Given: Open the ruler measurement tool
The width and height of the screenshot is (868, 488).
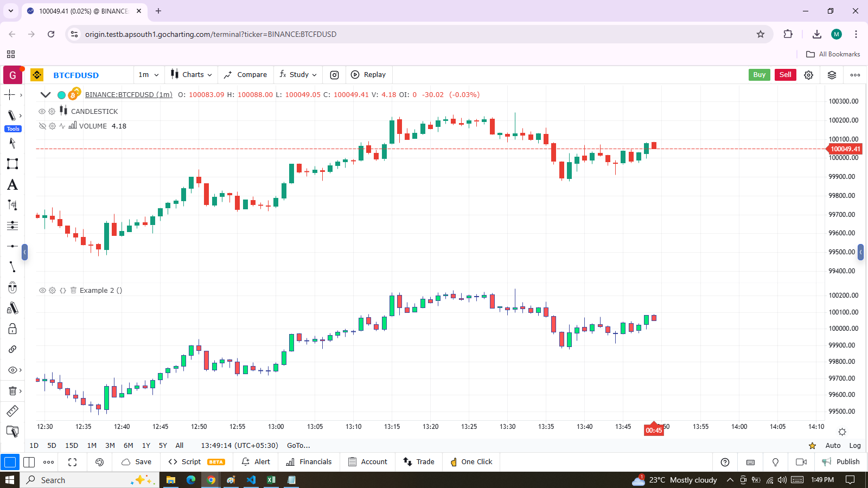Looking at the screenshot, I should click(12, 411).
